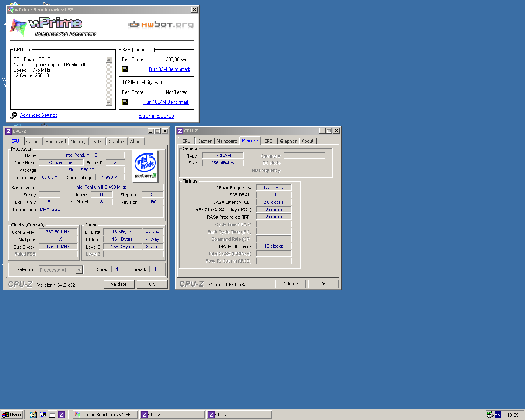Click the Code Name field Coppermine
This screenshot has height=420, width=525.
[61, 162]
